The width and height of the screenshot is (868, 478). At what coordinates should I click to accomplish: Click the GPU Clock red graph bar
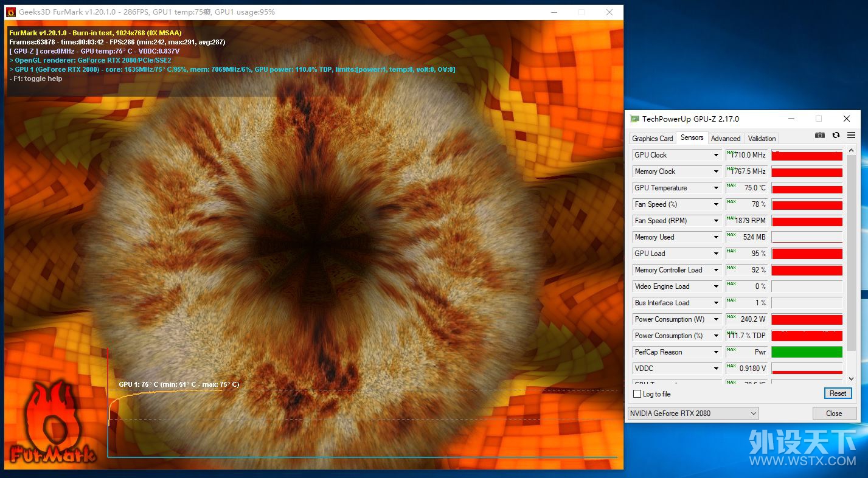pos(807,155)
